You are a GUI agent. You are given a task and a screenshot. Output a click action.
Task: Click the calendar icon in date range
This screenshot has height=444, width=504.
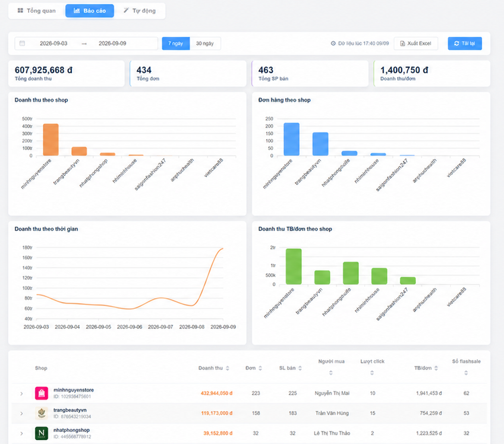pos(22,44)
